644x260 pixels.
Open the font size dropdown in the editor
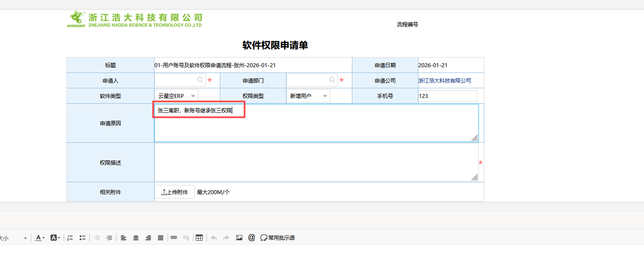click(x=25, y=238)
